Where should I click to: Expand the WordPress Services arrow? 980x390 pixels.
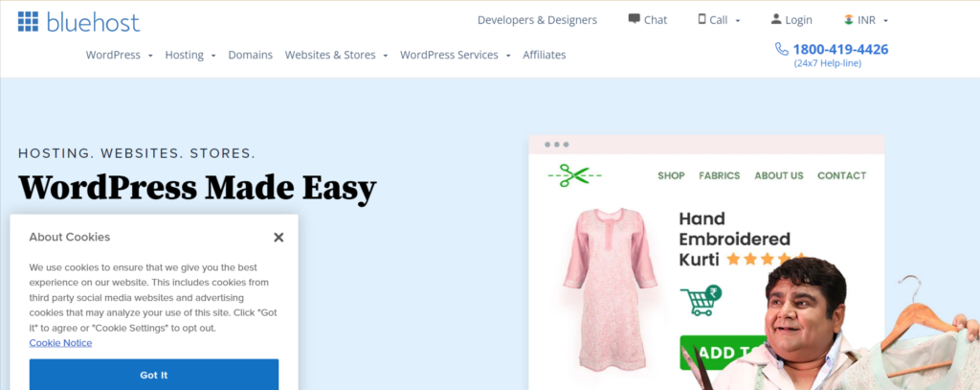coord(508,56)
